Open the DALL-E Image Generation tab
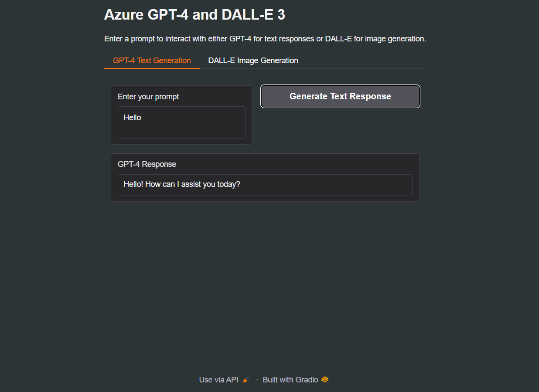Screen dimensions: 539x392 pos(253,61)
